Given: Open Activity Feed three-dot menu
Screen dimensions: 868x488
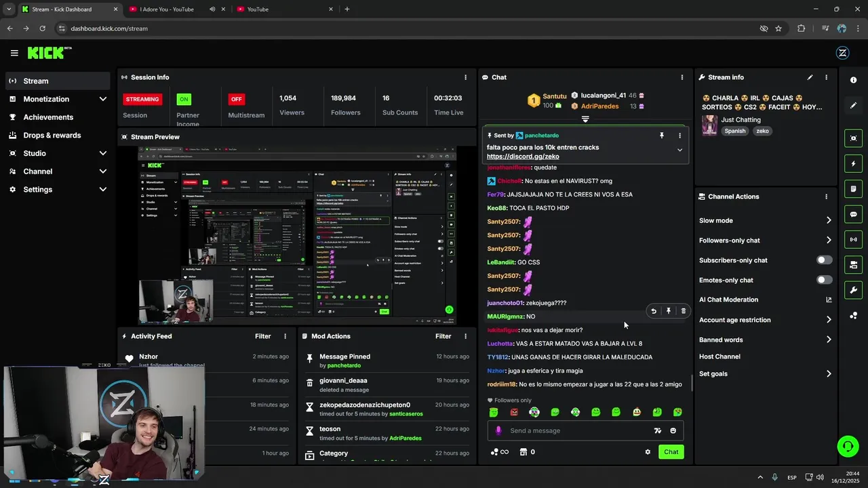Looking at the screenshot, I should (x=285, y=336).
